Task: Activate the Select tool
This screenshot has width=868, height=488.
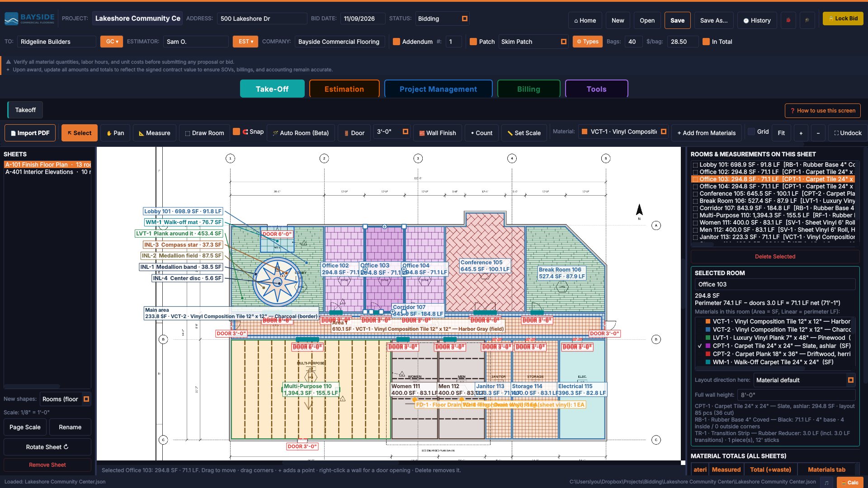Action: [x=80, y=133]
